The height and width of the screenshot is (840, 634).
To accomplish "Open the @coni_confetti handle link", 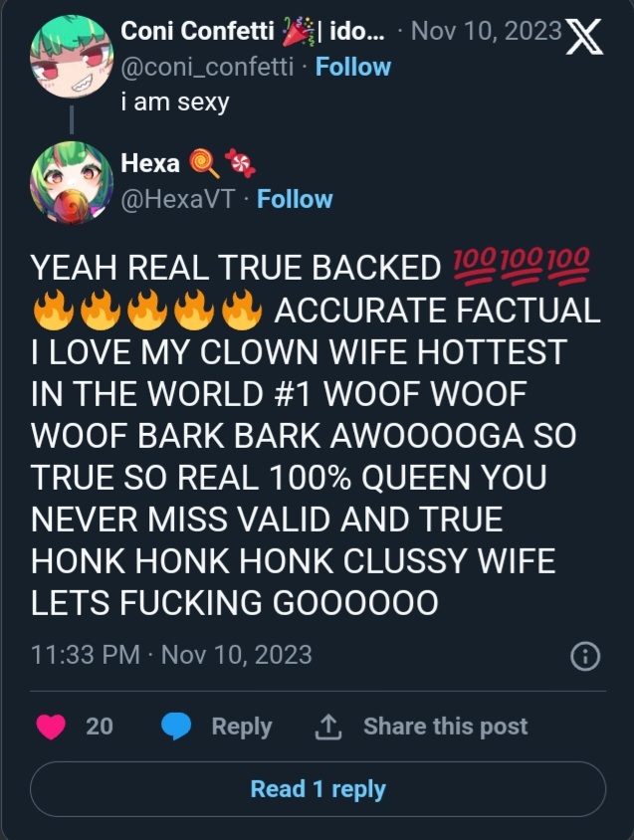I will coord(207,68).
